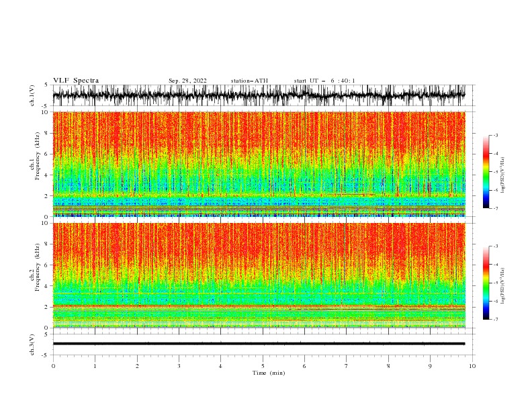
Task: Select the "start UT = 6 :40: 1" text
Action: 324,81
